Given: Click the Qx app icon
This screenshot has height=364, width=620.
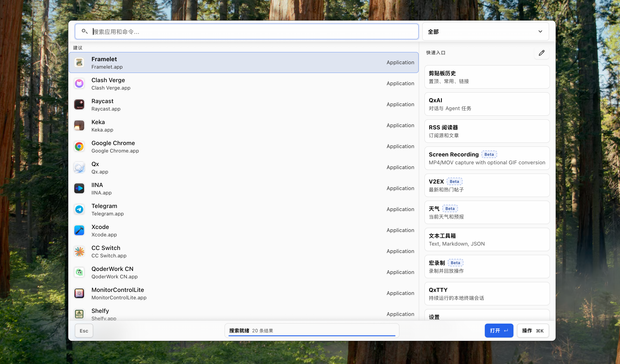Looking at the screenshot, I should (79, 168).
